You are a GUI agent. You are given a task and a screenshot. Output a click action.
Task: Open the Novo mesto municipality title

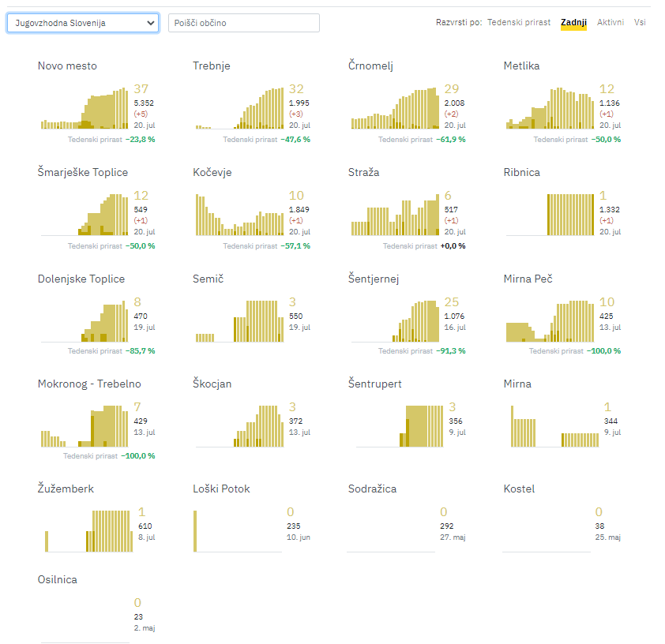coord(67,66)
